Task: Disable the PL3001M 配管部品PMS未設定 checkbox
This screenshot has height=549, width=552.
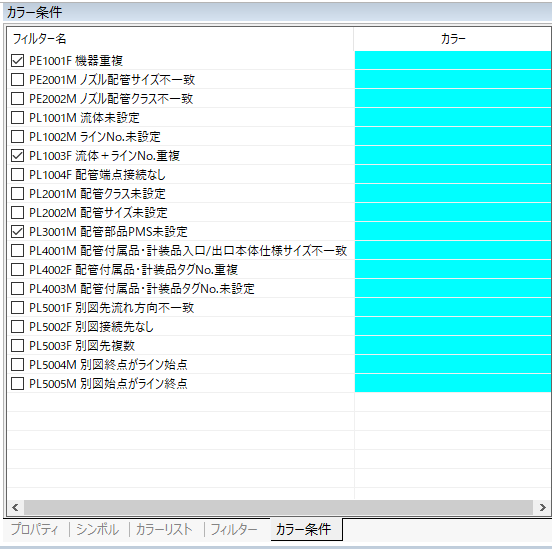Action: (x=17, y=232)
